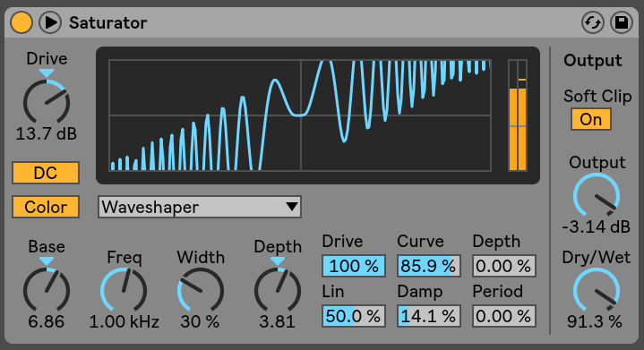Click the Base knob
The width and height of the screenshot is (644, 350).
click(x=47, y=290)
